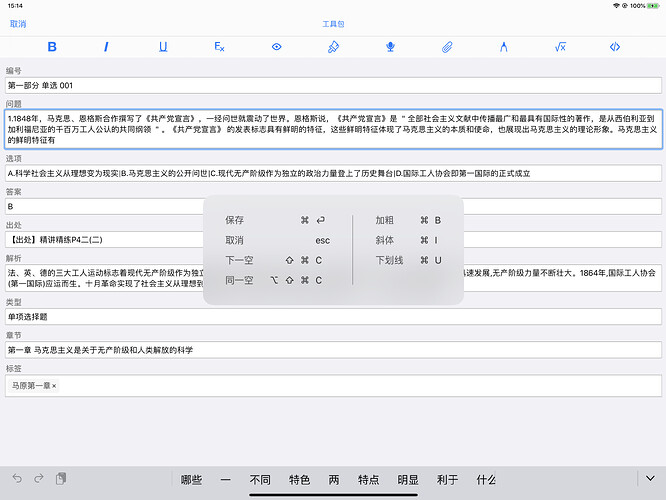Tap the Wi-Fi indicator in status bar

pos(616,6)
